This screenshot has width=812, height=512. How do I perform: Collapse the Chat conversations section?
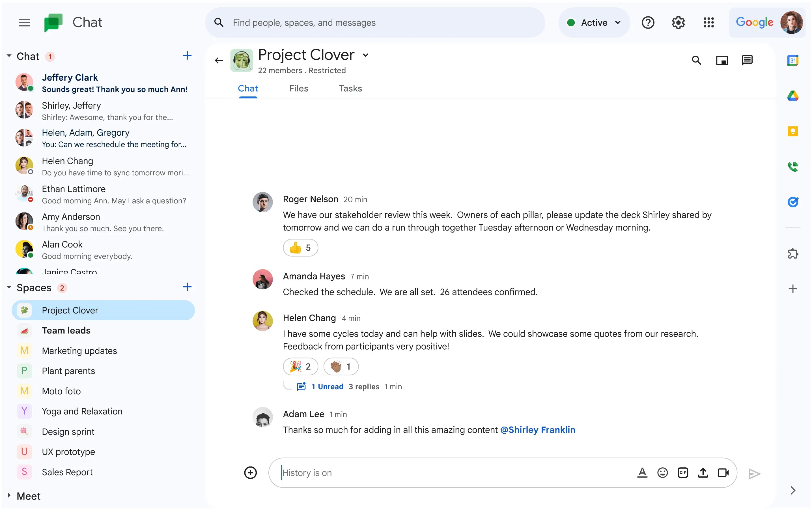click(x=9, y=56)
